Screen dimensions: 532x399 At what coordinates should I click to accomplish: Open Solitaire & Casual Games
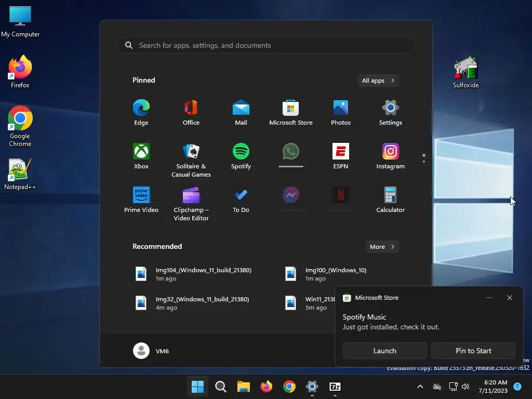[x=191, y=160]
